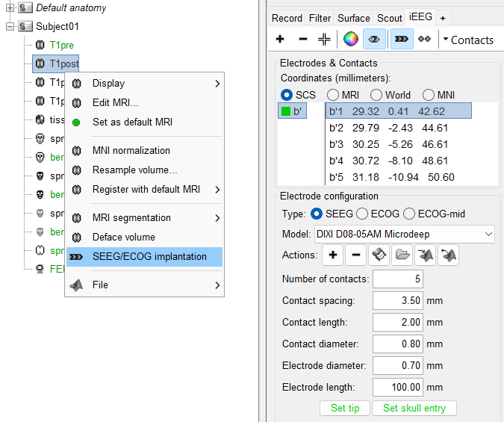This screenshot has width=504, height=422.
Task: Open the electrode color wheel picker
Action: (x=351, y=40)
